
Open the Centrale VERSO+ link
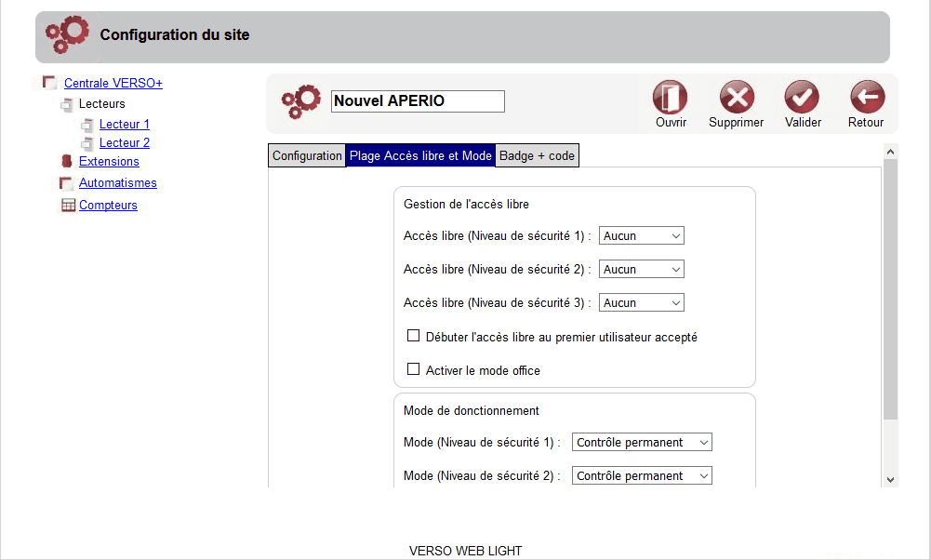tap(113, 83)
